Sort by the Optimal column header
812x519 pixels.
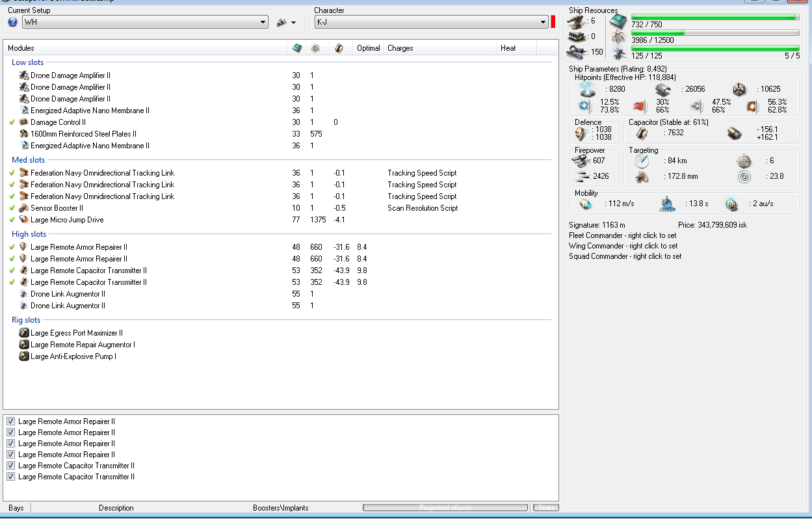click(369, 48)
